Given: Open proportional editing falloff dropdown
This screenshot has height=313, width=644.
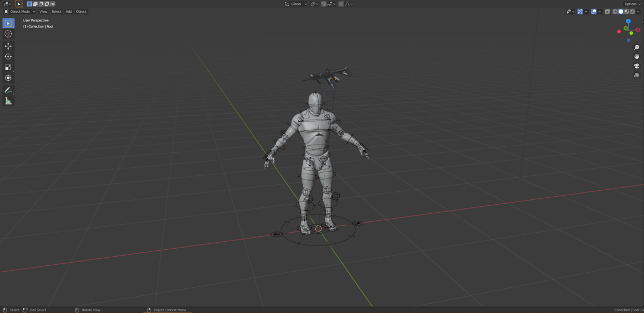Looking at the screenshot, I should click(x=348, y=4).
